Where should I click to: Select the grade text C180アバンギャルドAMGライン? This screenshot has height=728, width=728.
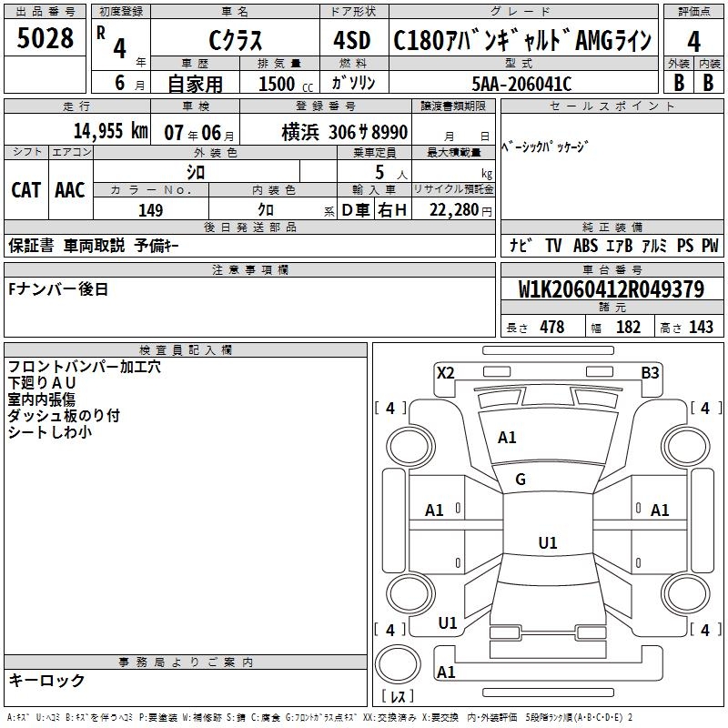click(x=523, y=41)
